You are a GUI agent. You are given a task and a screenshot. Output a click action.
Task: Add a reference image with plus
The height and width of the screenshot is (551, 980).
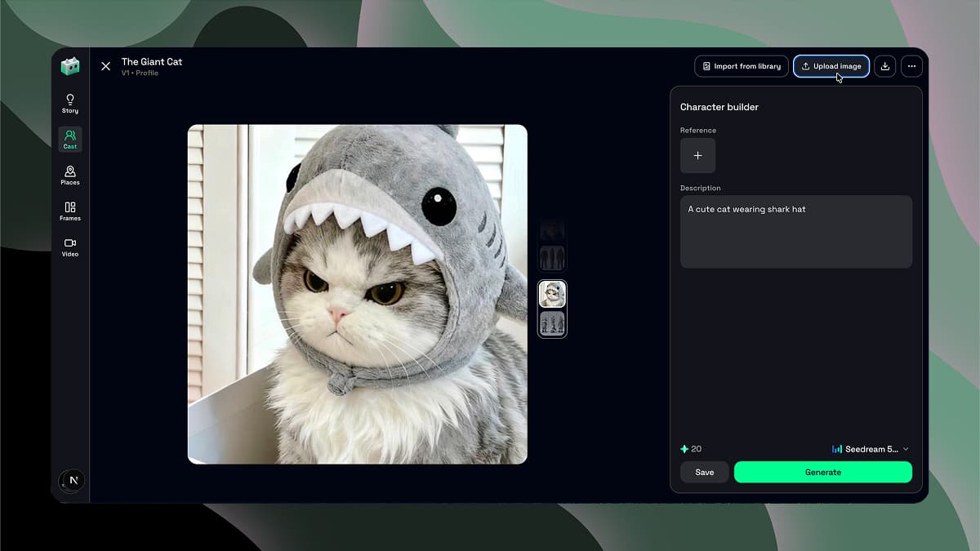tap(697, 155)
